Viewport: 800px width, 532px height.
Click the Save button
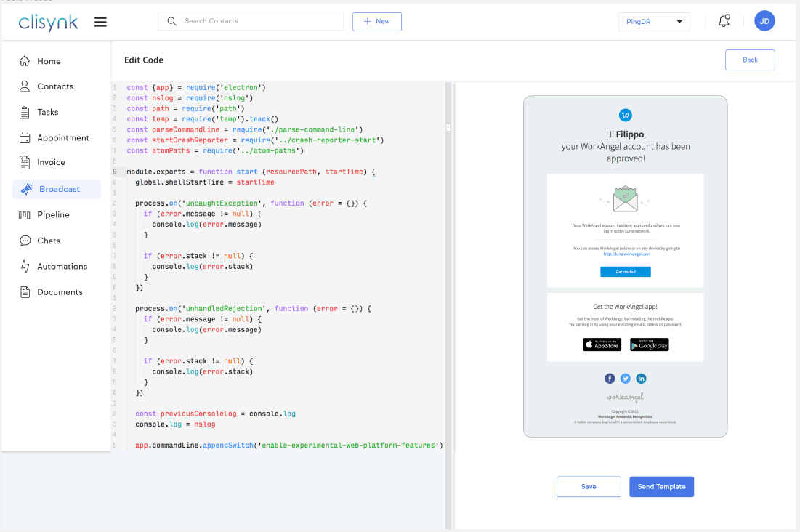(589, 486)
